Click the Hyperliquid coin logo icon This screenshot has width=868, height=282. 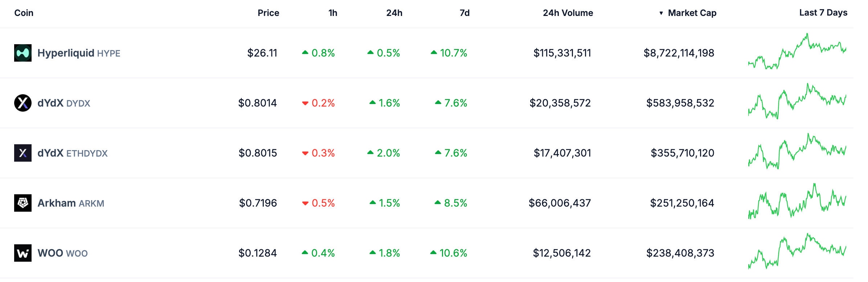tap(22, 53)
